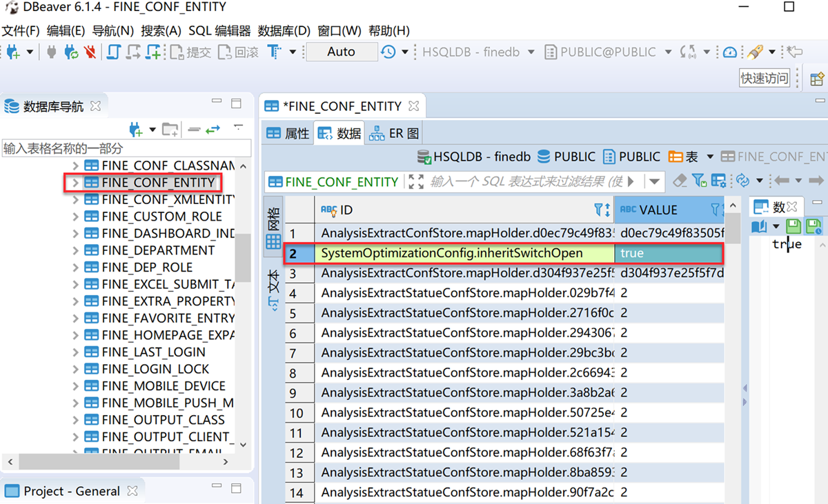Switch to the ER 图 tab
828x504 pixels.
pyautogui.click(x=394, y=134)
